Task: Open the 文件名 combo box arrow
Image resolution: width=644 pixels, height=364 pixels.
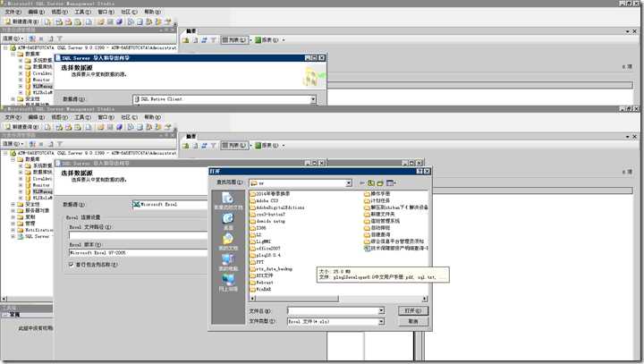Action: click(382, 310)
